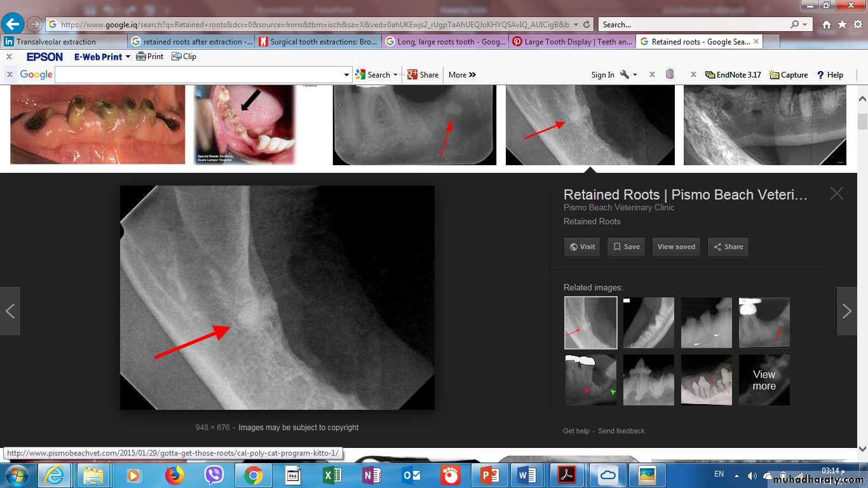Viewport: 868px width, 488px height.
Task: Open the browser Home page icon
Action: click(x=826, y=24)
